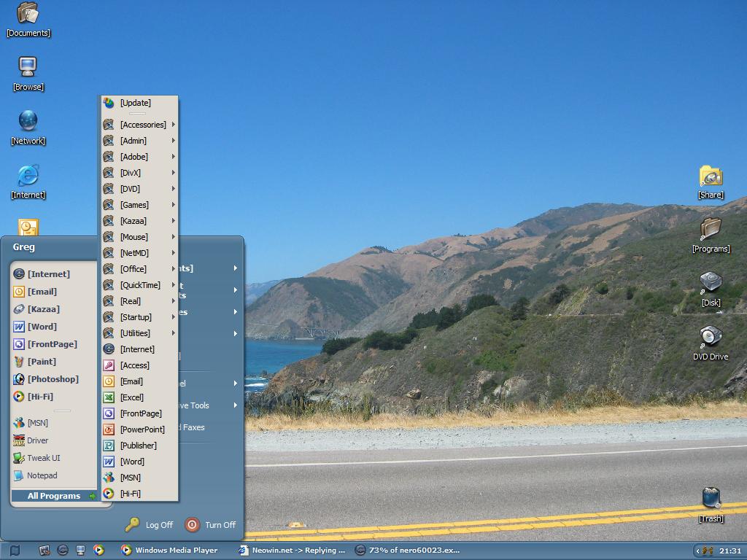The width and height of the screenshot is (747, 560).
Task: Expand the [Admin] submenu
Action: coord(139,141)
